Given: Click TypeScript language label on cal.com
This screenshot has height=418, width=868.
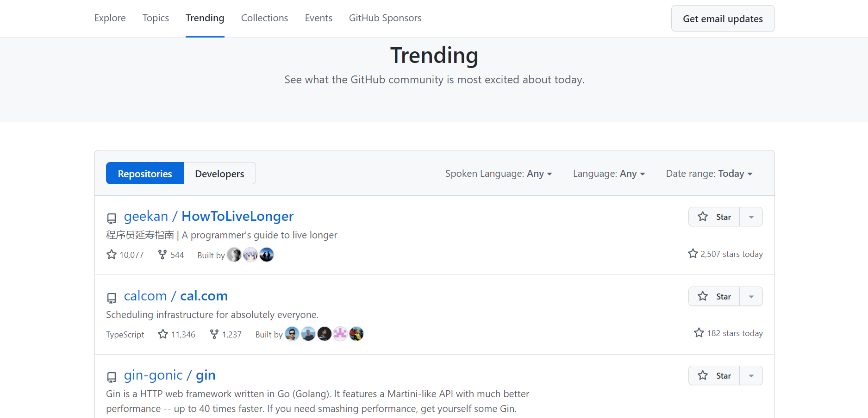Looking at the screenshot, I should coord(125,334).
